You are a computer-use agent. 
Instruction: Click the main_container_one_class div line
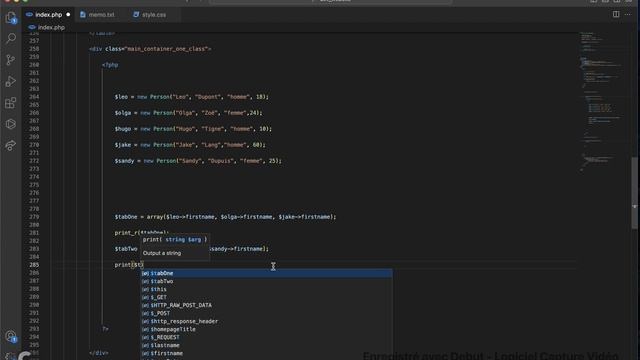pos(150,49)
